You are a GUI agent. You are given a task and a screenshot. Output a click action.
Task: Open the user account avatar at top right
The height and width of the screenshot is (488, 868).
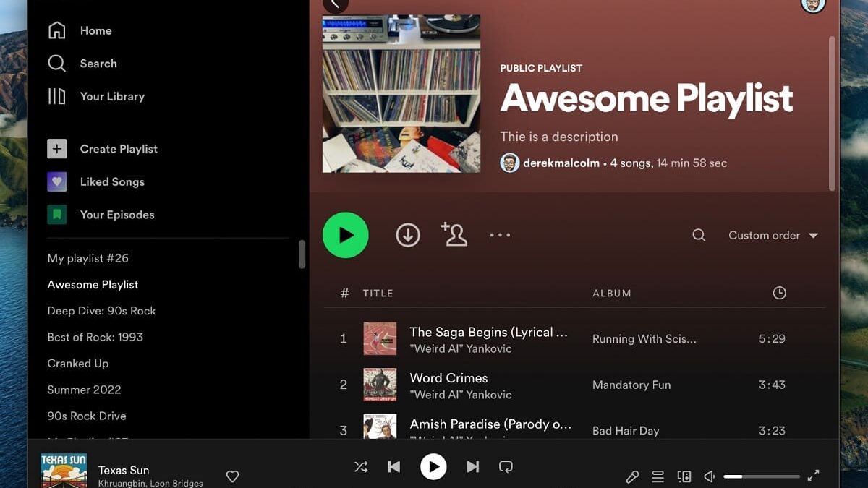pyautogui.click(x=813, y=4)
